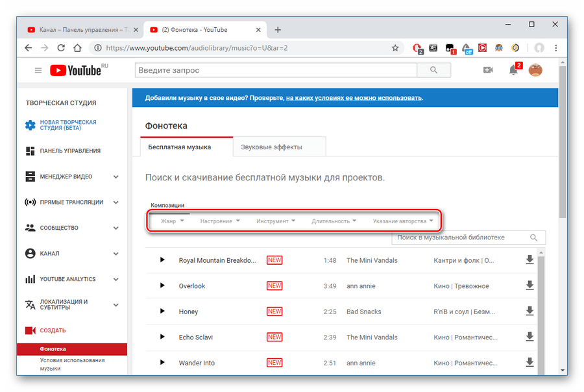Switch to the Канал – Панель управления browser tab
This screenshot has height=392, width=584.
click(x=77, y=30)
